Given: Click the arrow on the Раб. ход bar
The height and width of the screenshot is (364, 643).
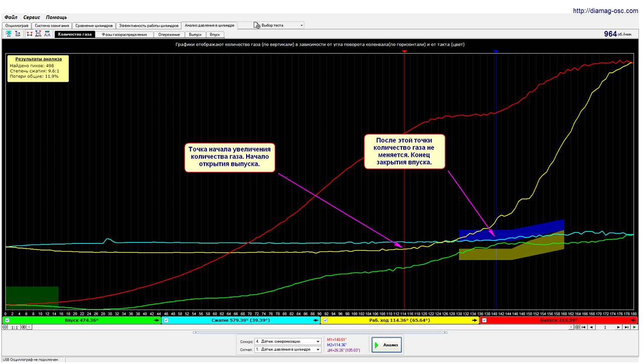Looking at the screenshot, I should [x=475, y=320].
